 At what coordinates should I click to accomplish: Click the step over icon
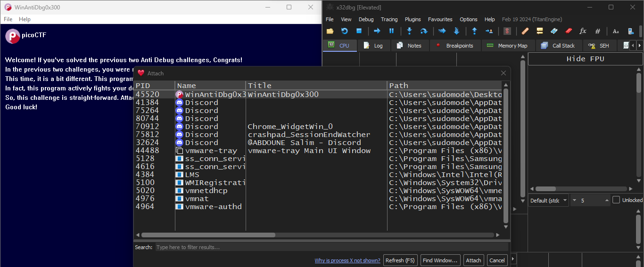pos(424,31)
